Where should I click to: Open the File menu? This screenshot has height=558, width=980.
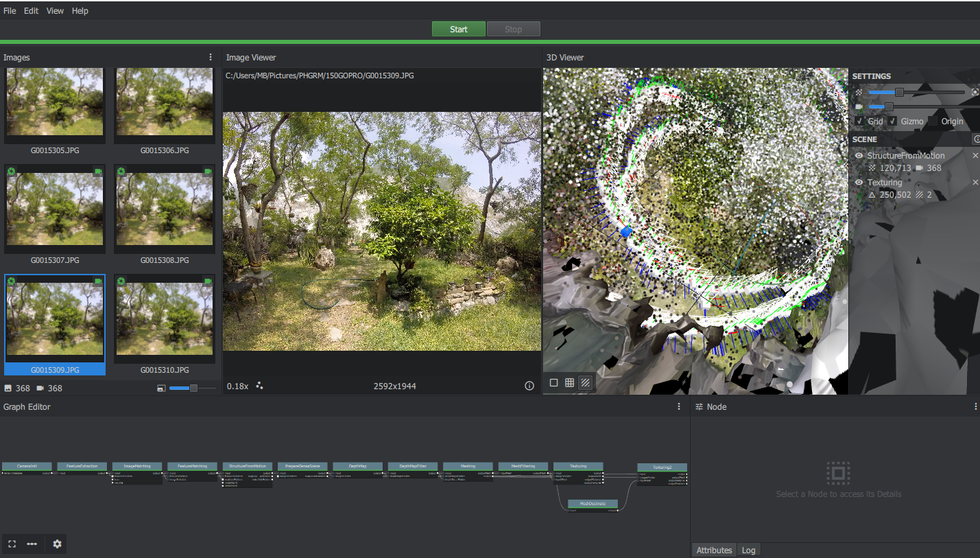click(x=10, y=11)
